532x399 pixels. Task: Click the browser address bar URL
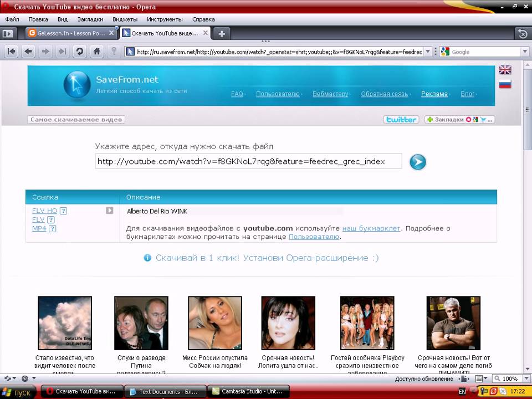[279, 52]
